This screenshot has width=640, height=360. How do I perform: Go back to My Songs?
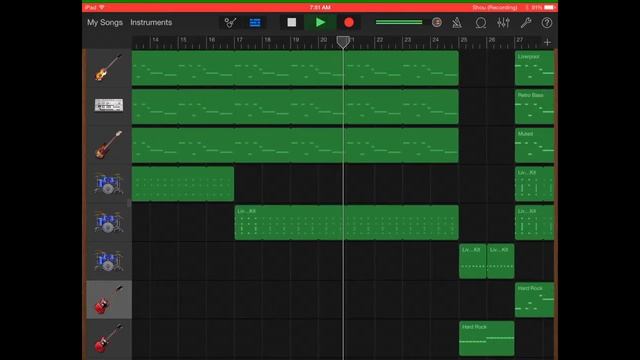pos(105,22)
